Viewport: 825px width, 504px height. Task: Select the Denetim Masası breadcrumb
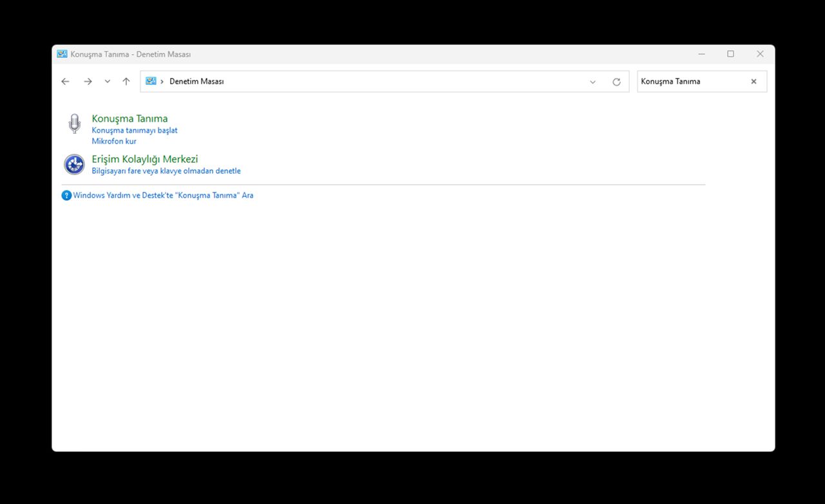tap(196, 82)
